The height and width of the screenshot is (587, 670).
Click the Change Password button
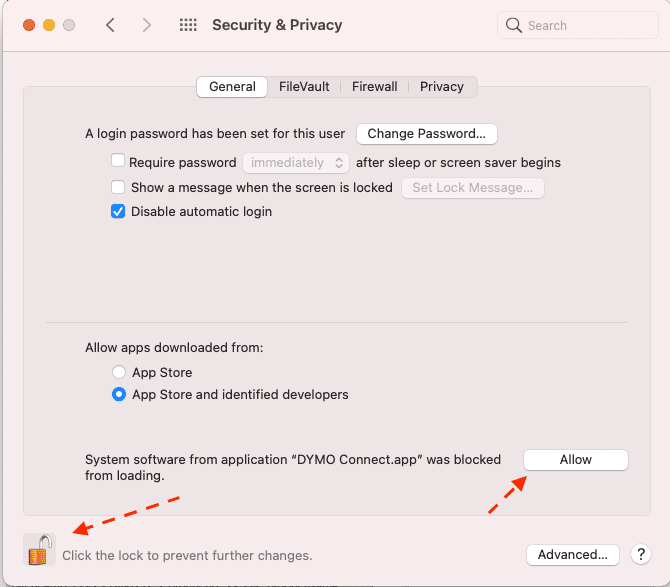tap(426, 134)
